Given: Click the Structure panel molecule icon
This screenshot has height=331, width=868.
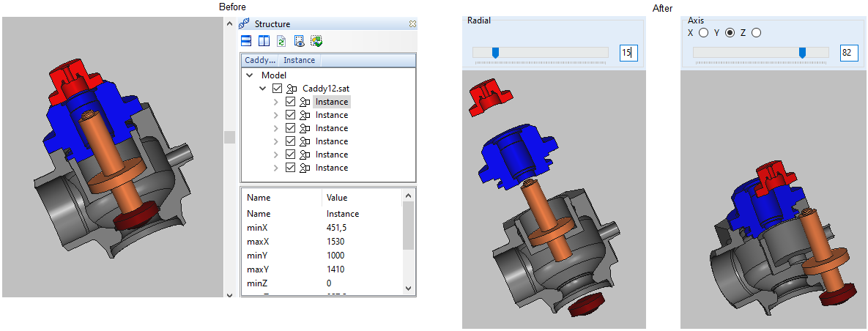Looking at the screenshot, I should (245, 24).
